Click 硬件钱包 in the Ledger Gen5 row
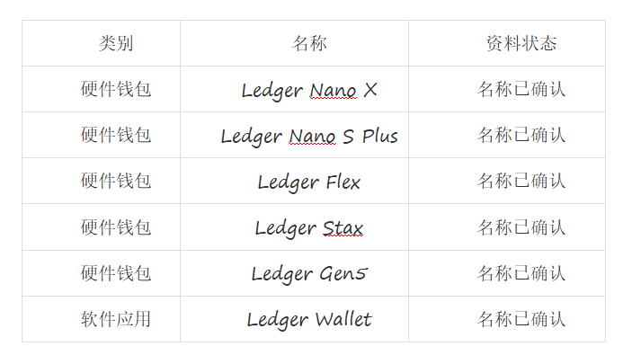 point(116,273)
